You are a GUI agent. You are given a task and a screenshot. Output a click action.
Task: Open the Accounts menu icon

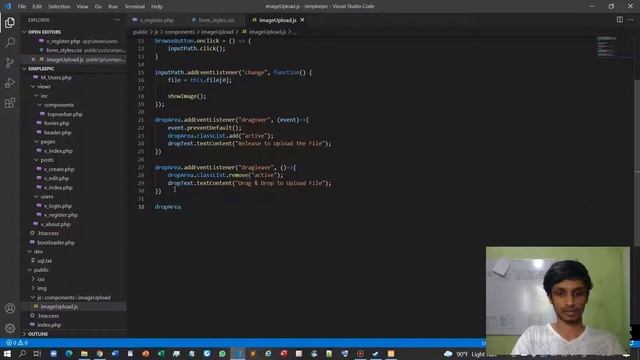point(10,309)
